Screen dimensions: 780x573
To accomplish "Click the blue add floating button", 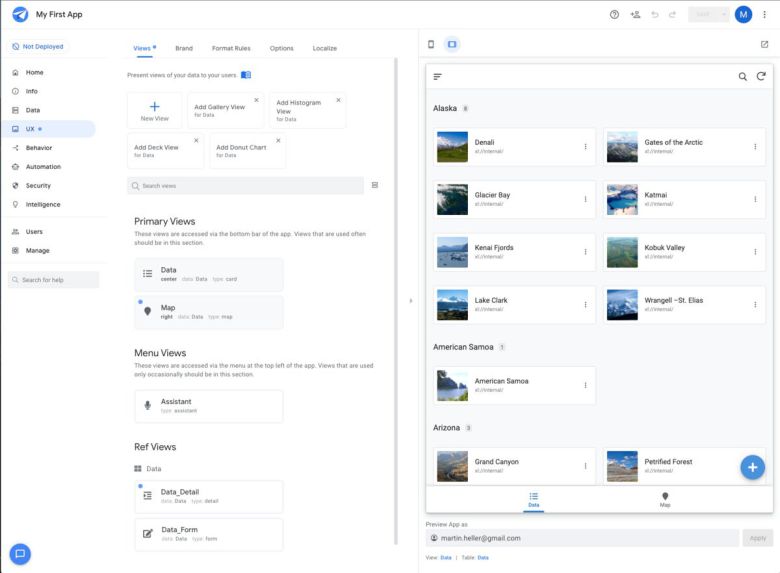I will coord(752,467).
